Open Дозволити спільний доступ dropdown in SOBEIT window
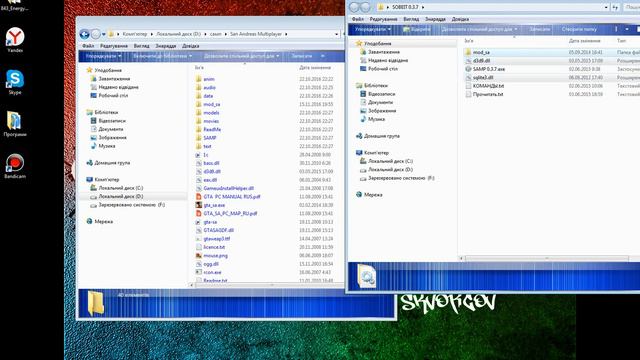Viewport: 640px width, 360px height. [479, 29]
